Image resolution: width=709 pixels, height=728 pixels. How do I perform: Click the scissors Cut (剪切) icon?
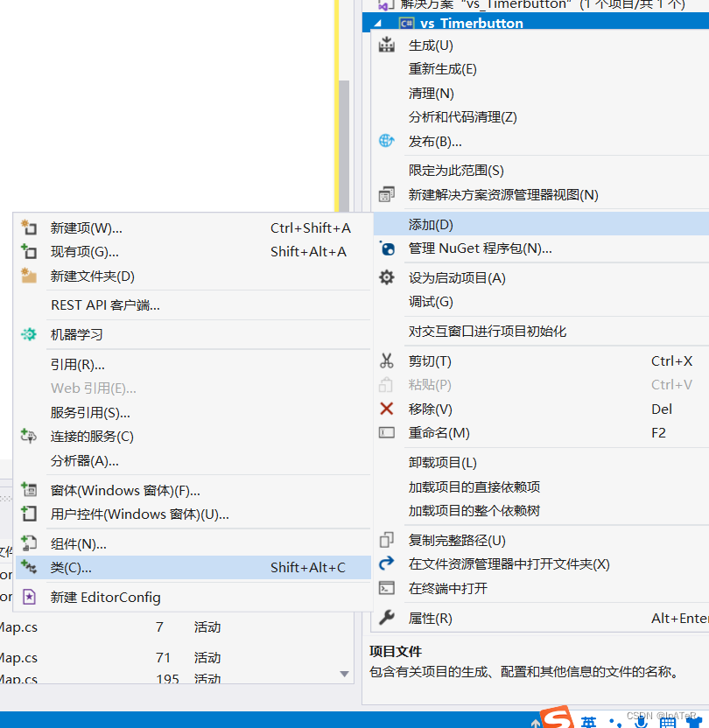click(386, 360)
